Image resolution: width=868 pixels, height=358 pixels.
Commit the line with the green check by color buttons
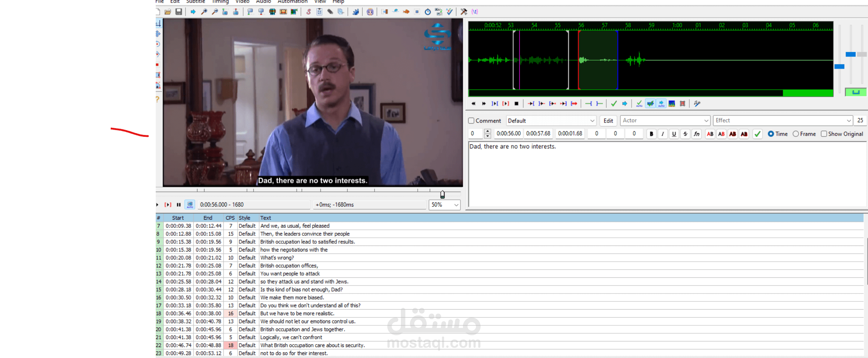coord(758,134)
